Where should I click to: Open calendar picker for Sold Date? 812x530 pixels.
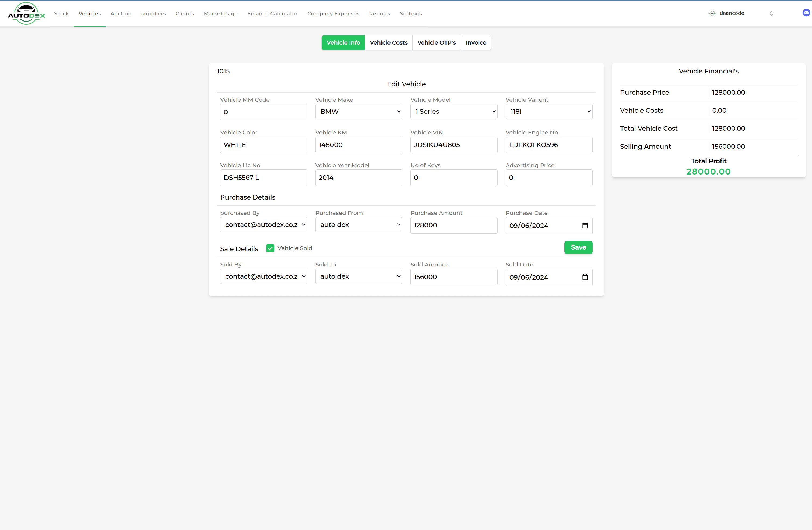pyautogui.click(x=585, y=277)
